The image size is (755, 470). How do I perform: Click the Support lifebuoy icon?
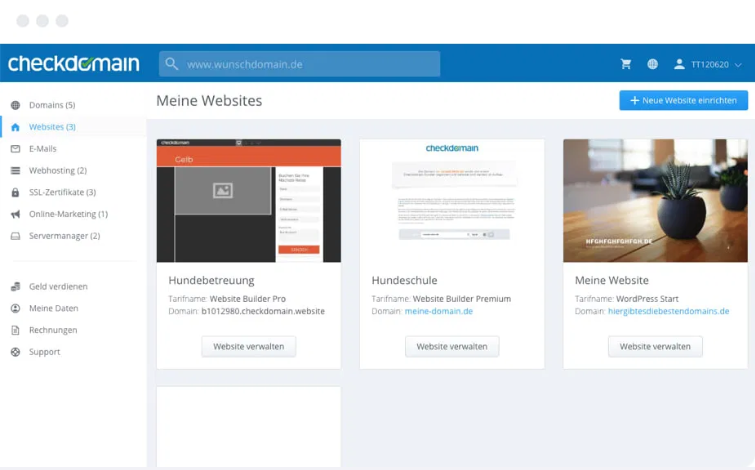pos(15,352)
